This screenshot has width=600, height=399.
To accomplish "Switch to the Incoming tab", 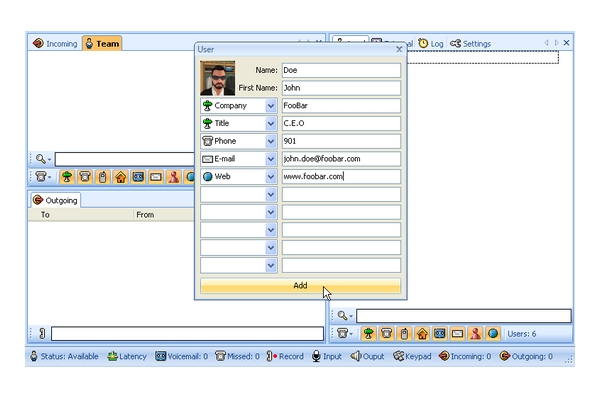I will (55, 44).
